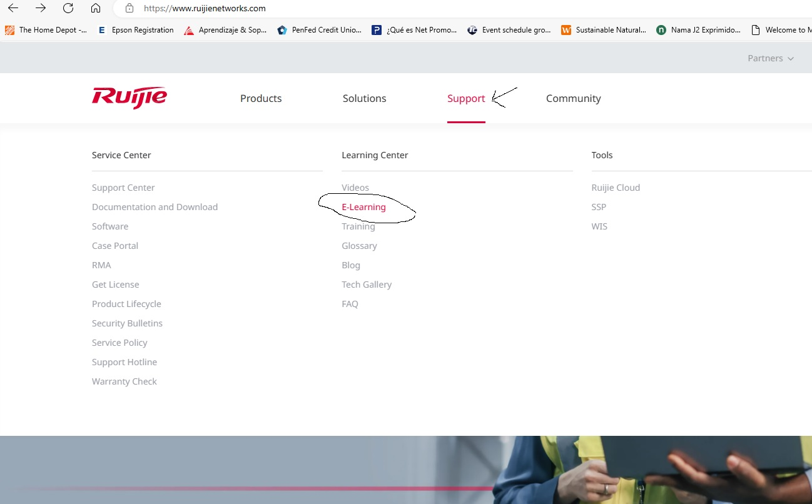Open Epson Registration bookmark
Viewport: 812px width, 504px height.
click(136, 30)
